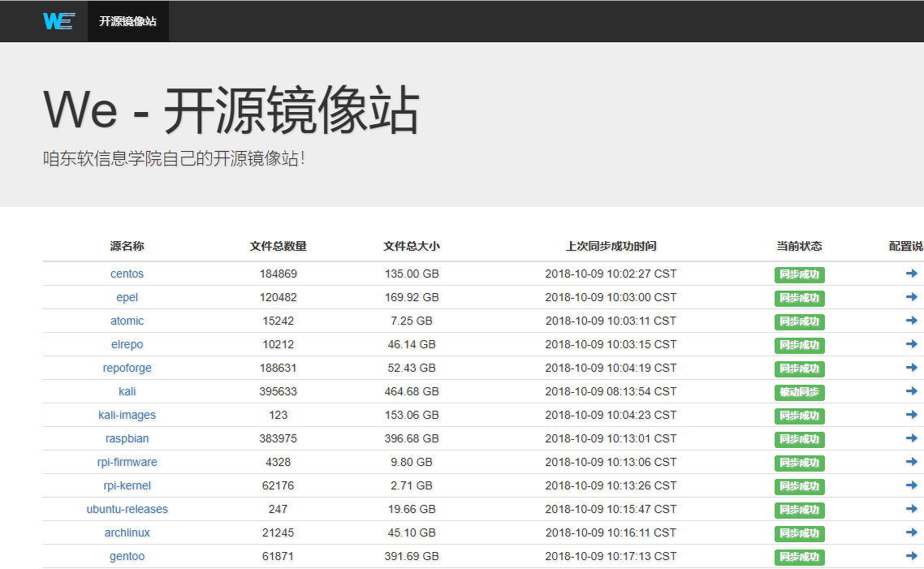Viewport: 924px width, 569px height.
Task: Open config arrow for elrepo row
Action: tap(912, 344)
